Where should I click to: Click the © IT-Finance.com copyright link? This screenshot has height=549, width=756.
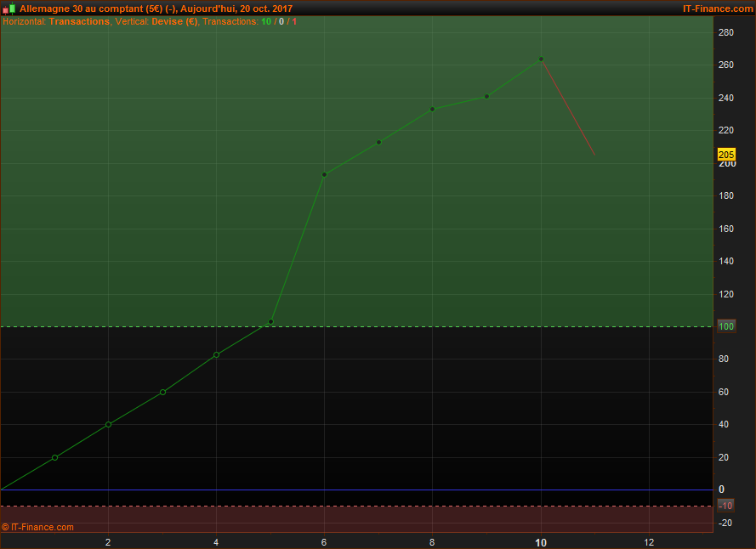tap(38, 527)
